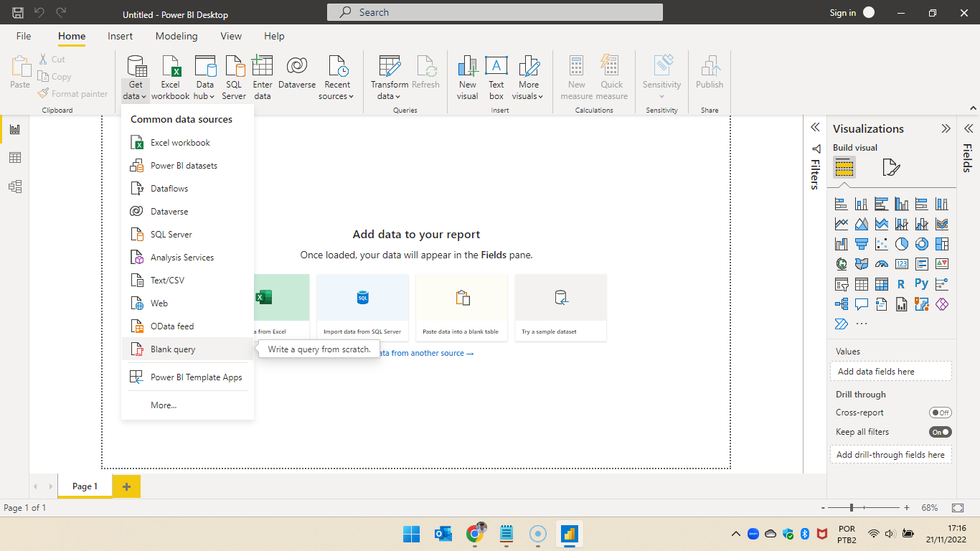Screen dimensions: 980x551
Task: Add a new page with plus button
Action: pyautogui.click(x=126, y=486)
